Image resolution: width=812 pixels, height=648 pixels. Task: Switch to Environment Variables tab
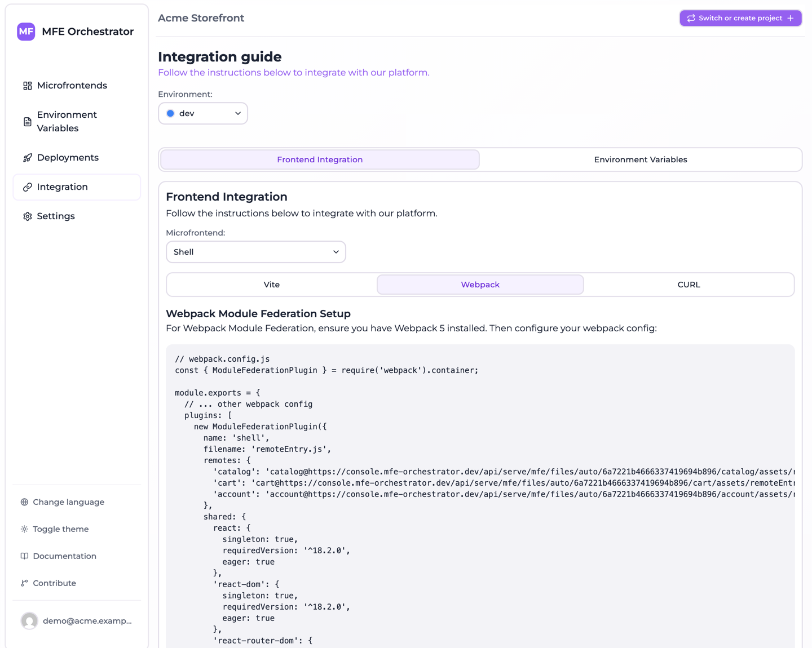(641, 159)
